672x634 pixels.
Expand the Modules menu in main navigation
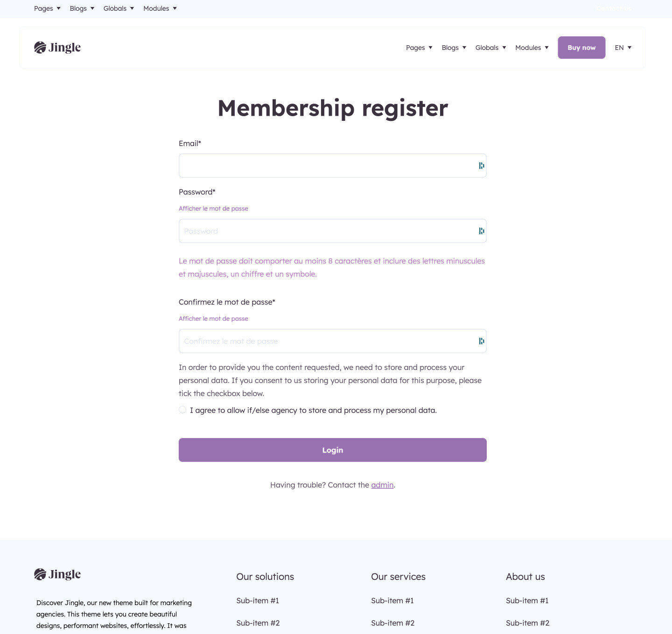pyautogui.click(x=532, y=48)
